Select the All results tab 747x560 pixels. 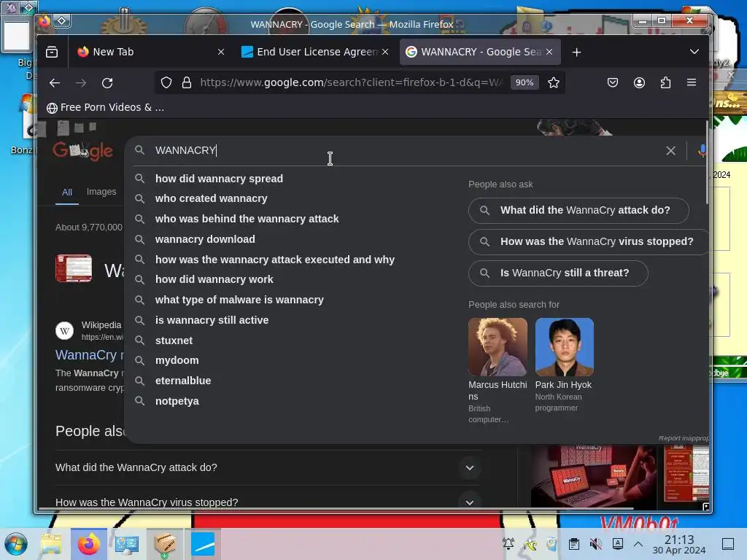(x=66, y=192)
